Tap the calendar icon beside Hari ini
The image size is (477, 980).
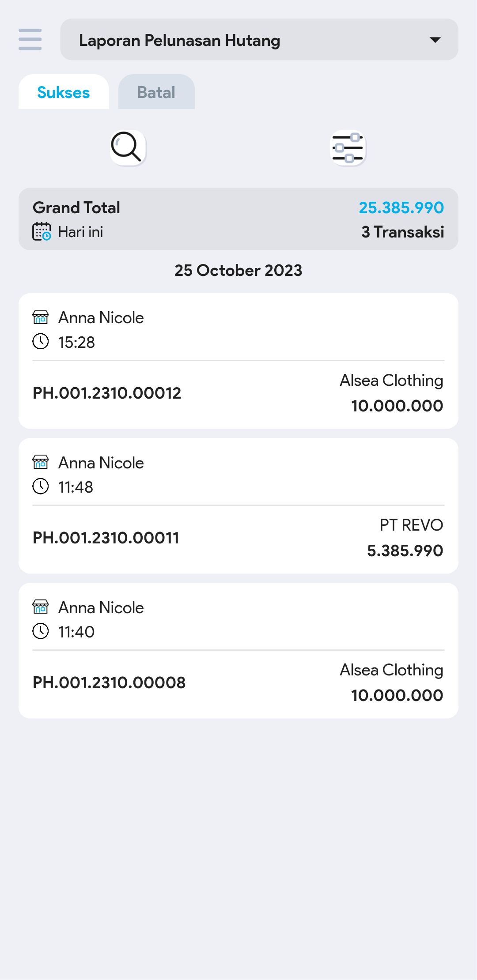pos(42,232)
